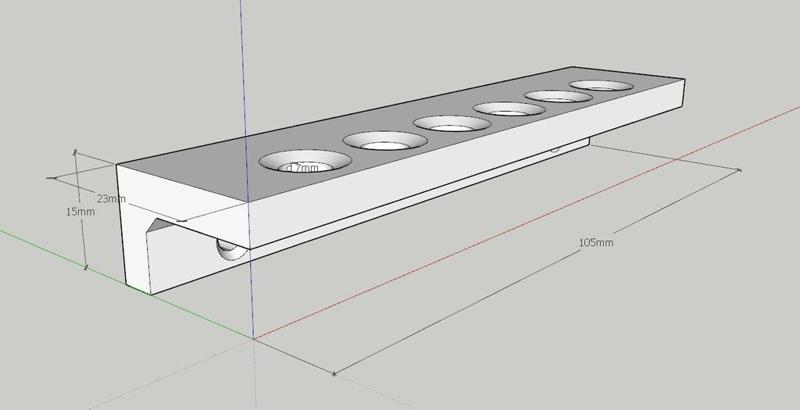Select the 15mm height dimension label

[x=80, y=211]
